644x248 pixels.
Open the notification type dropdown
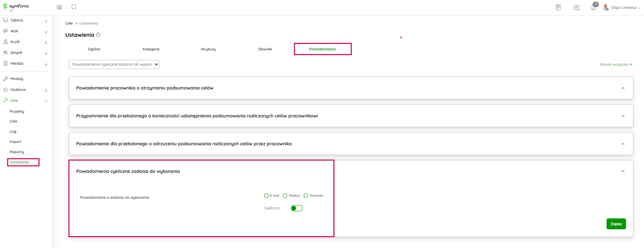click(114, 64)
